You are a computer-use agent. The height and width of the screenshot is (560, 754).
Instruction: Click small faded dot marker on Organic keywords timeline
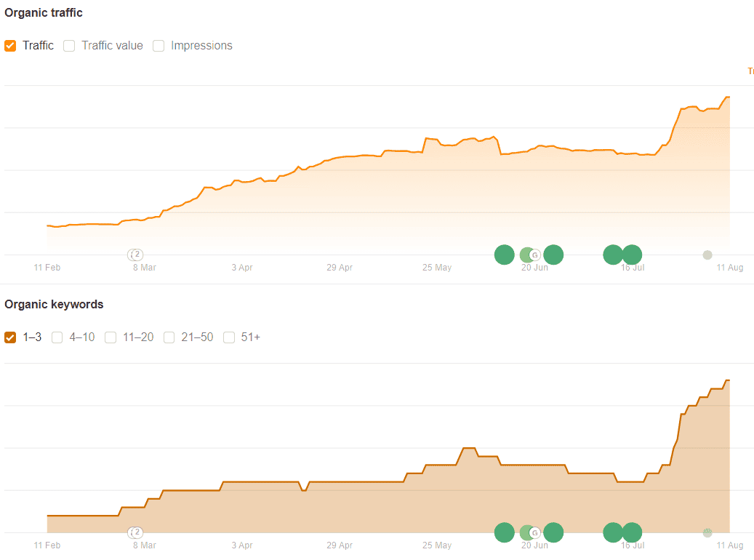click(707, 532)
